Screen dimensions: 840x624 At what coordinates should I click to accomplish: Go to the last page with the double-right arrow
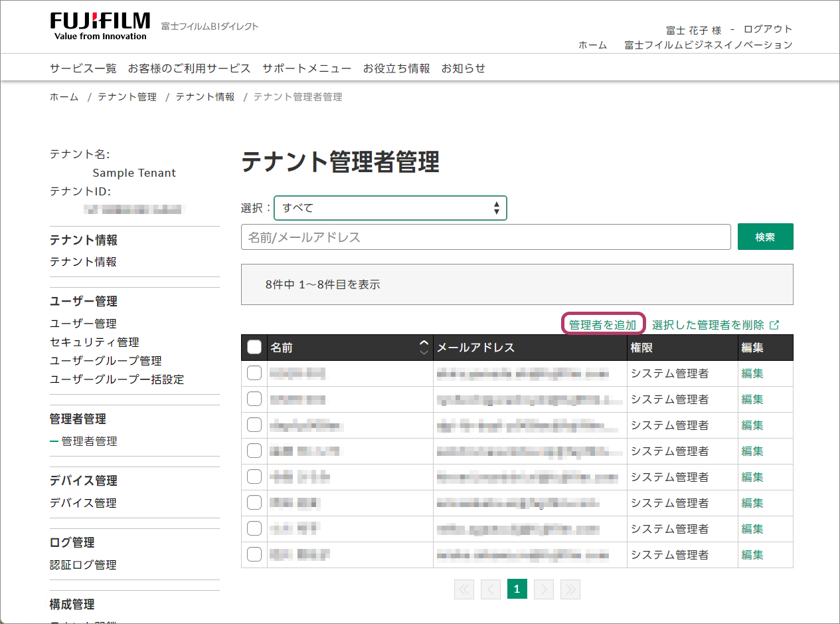(570, 589)
